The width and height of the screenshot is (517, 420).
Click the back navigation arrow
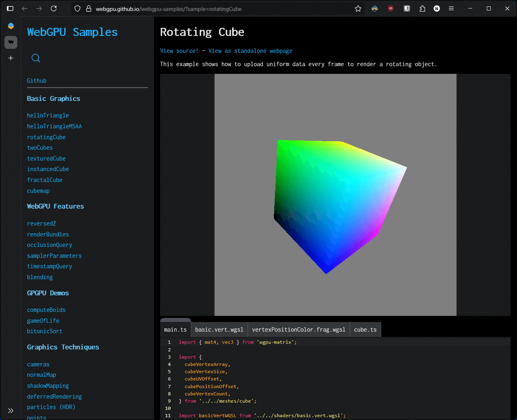click(25, 8)
